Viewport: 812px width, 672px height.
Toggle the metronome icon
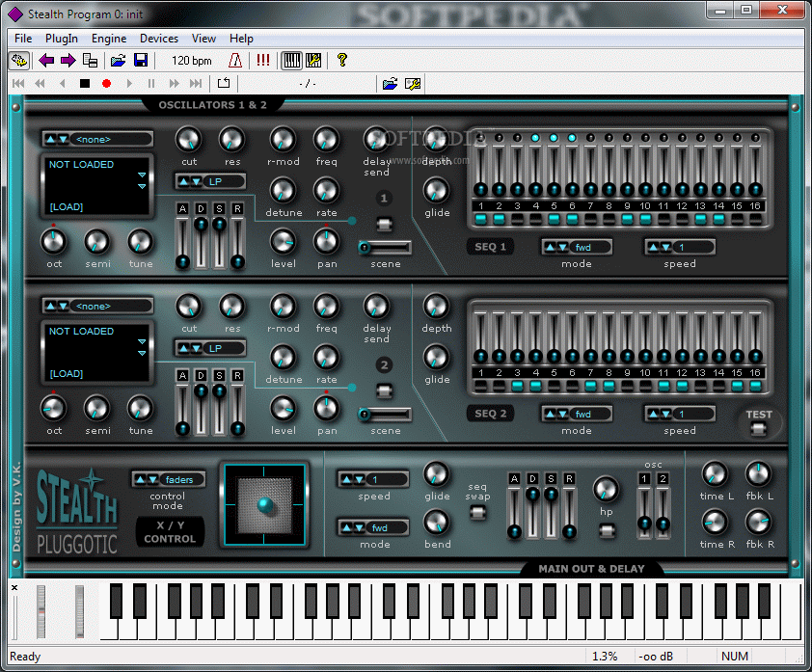tap(235, 61)
